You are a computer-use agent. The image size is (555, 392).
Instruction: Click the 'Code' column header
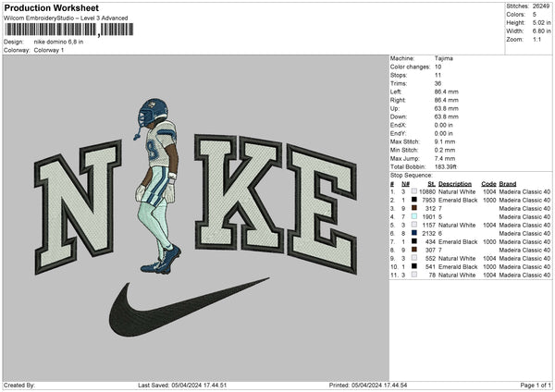coord(488,184)
